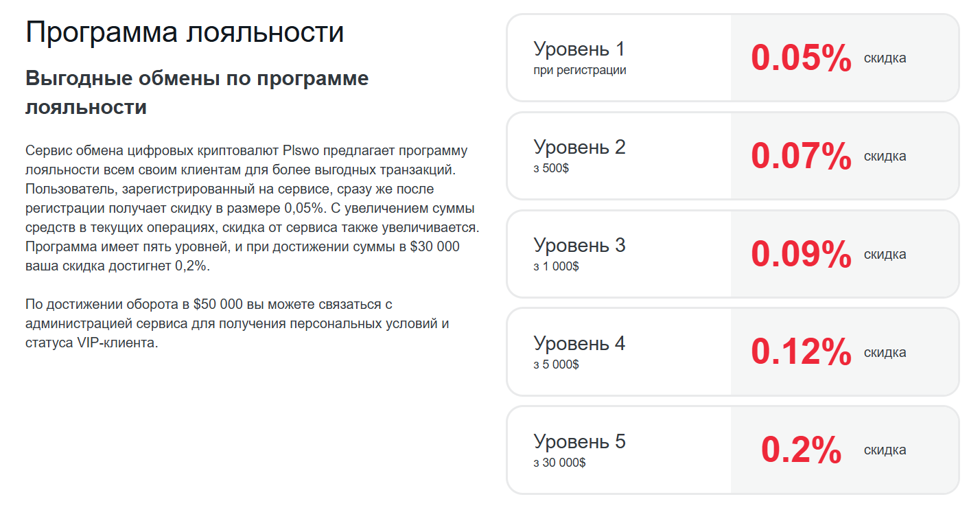This screenshot has height=521, width=980.
Task: Click the paragraph describing the Plswo loyalty program
Action: [x=252, y=208]
